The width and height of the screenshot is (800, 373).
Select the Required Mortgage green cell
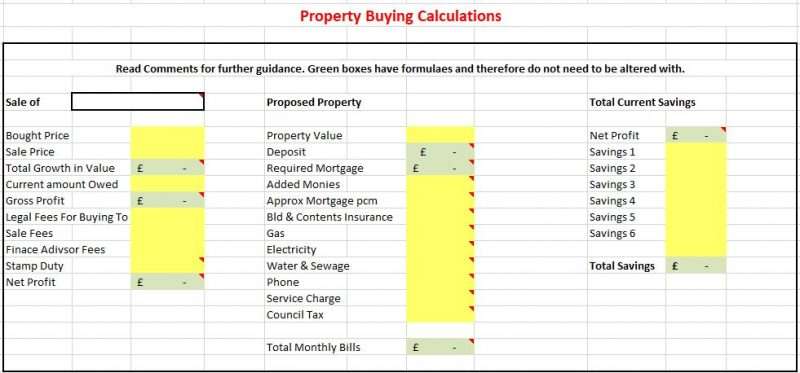coord(440,168)
